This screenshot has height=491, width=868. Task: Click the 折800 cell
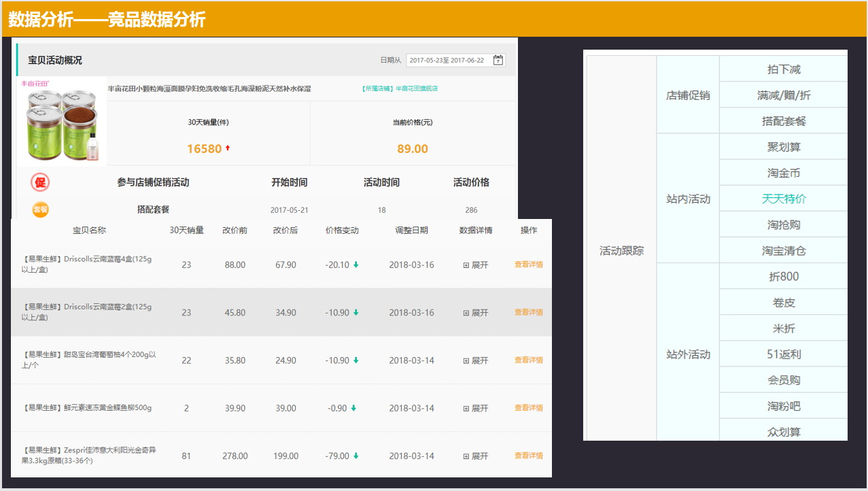coord(784,276)
